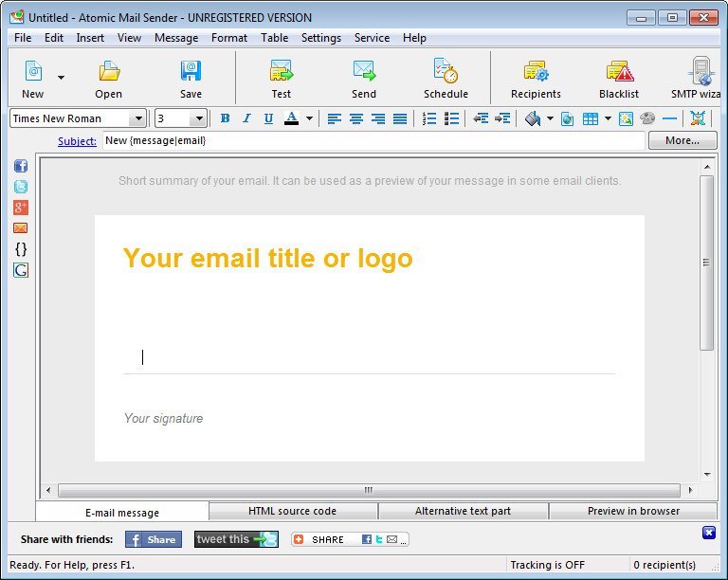Open font color dropdown arrow
728x580 pixels.
tap(309, 118)
